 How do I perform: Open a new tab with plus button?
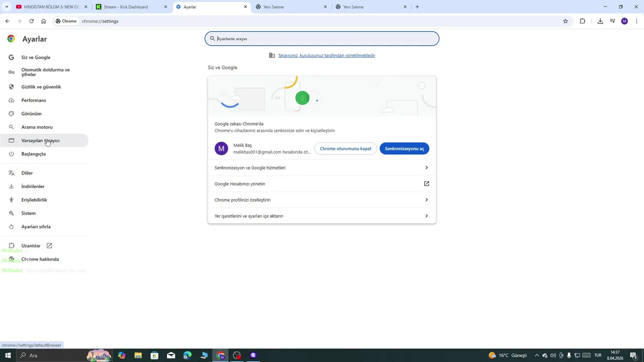click(x=417, y=7)
